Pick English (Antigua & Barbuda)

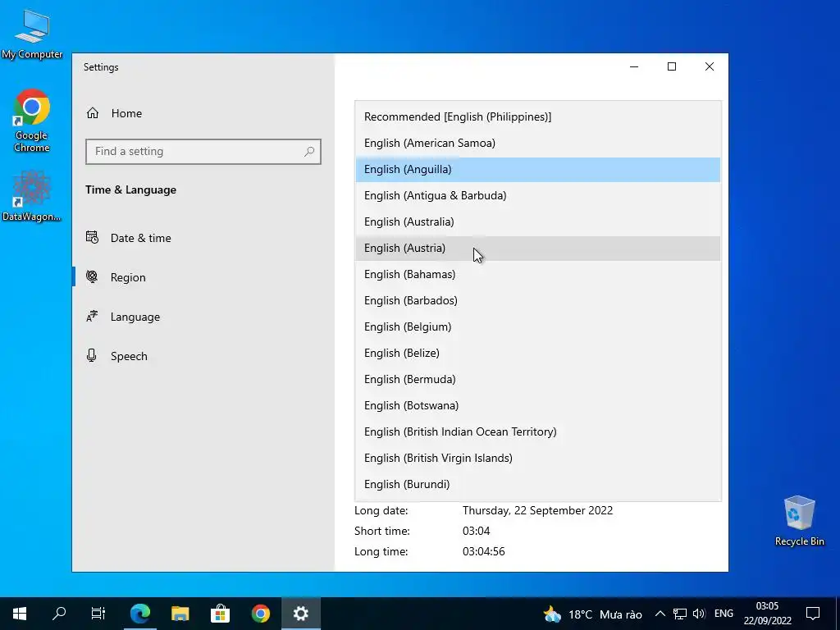tap(538, 195)
